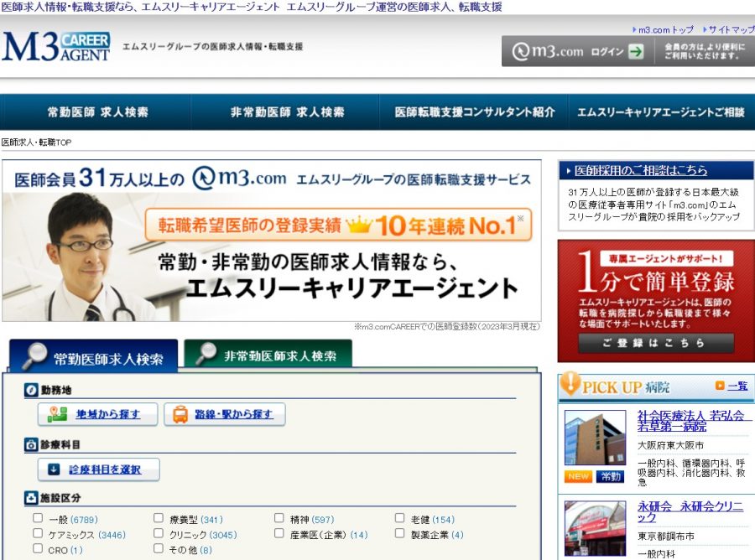Click the down-arrow icon beside 診療科目を選択
This screenshot has width=755, height=560.
[x=54, y=469]
